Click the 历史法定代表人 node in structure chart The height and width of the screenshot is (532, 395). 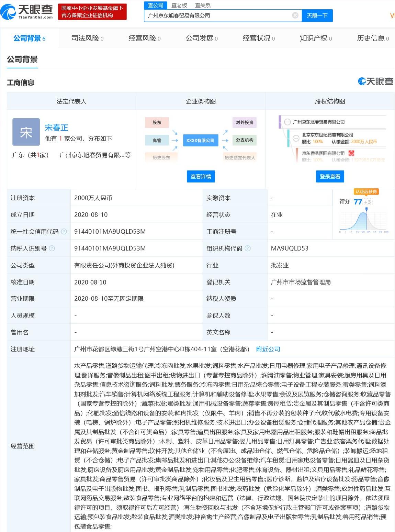pyautogui.click(x=240, y=157)
